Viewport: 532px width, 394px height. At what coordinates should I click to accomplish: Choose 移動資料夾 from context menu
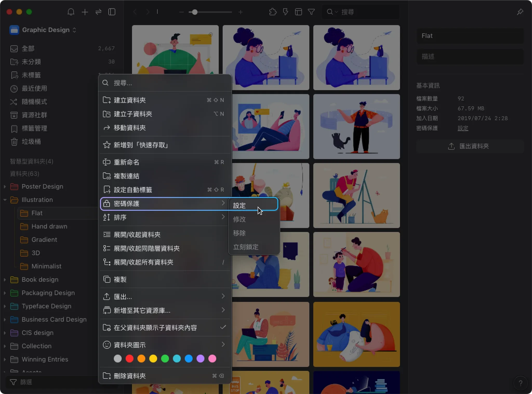coord(165,128)
